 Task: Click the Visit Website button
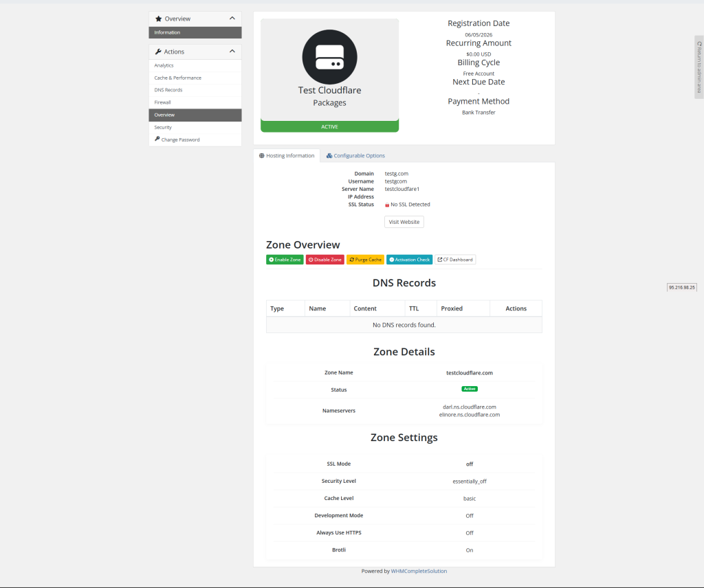[404, 222]
